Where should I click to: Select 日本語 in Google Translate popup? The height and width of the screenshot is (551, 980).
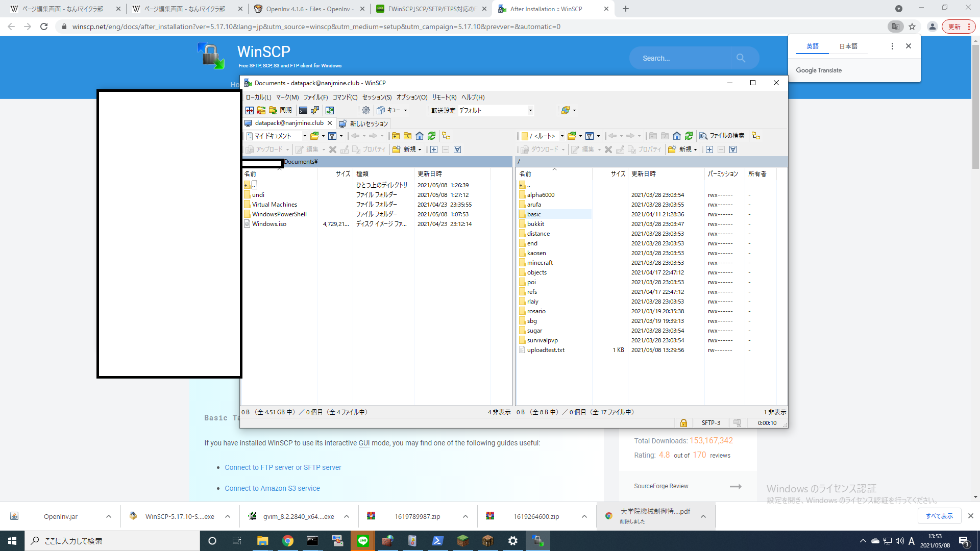[848, 46]
